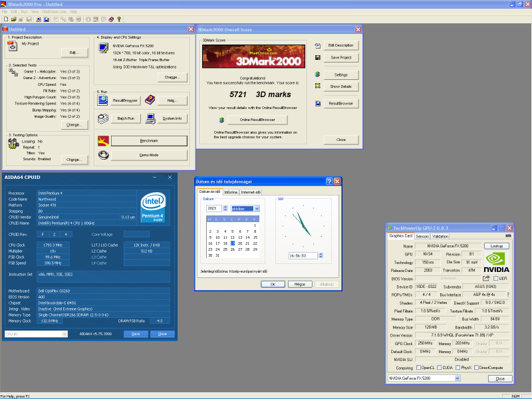Switch to the Validation tab in GPU-Z
This screenshot has height=399, width=532.
coord(440,236)
